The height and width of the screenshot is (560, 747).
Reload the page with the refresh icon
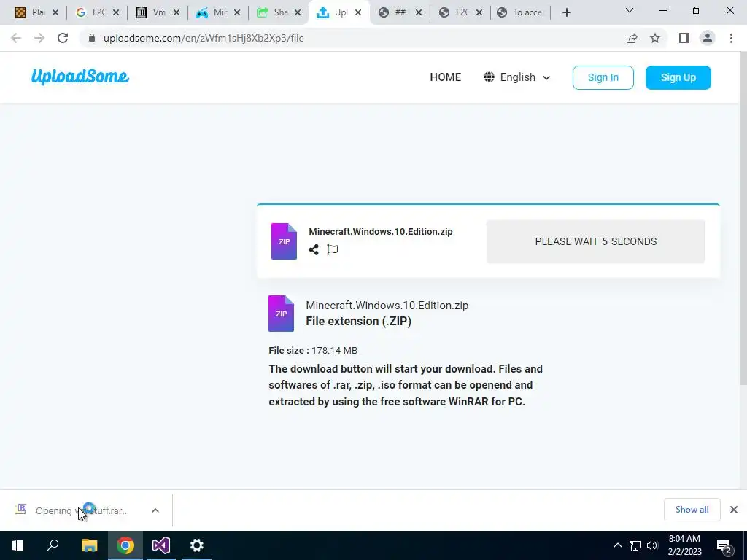(63, 38)
